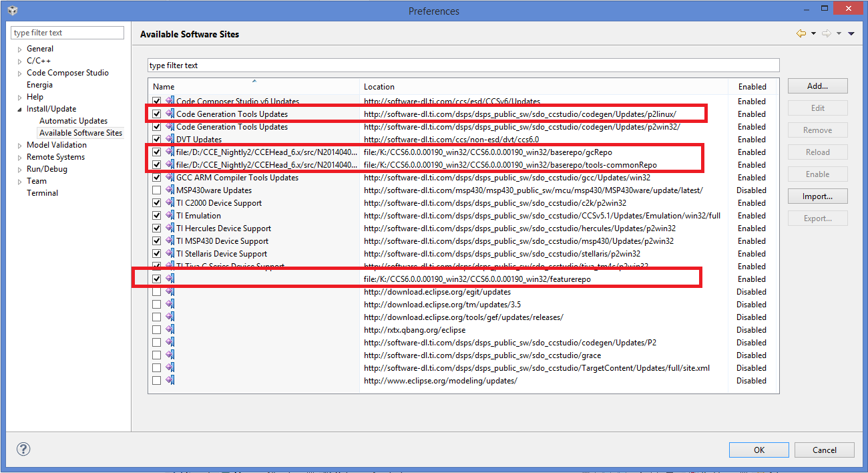
Task: Select Available Software Sites tree item
Action: pyautogui.click(x=81, y=133)
